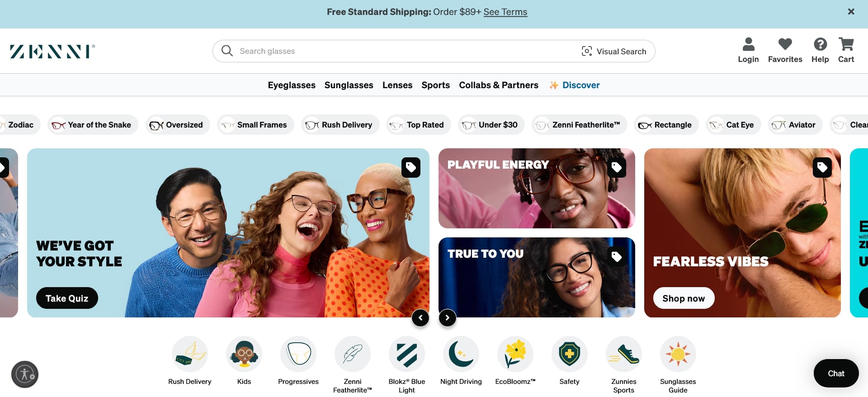Select the Cat Eye filter chip
868x397 pixels.
(733, 125)
